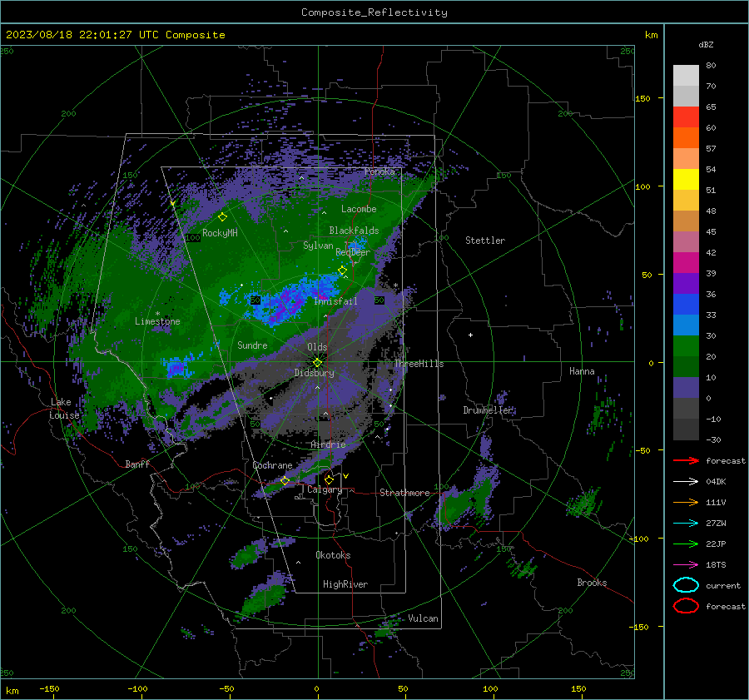Click the cyan 27ZW arrow legend icon
Screen dimensions: 749x700
(686, 523)
